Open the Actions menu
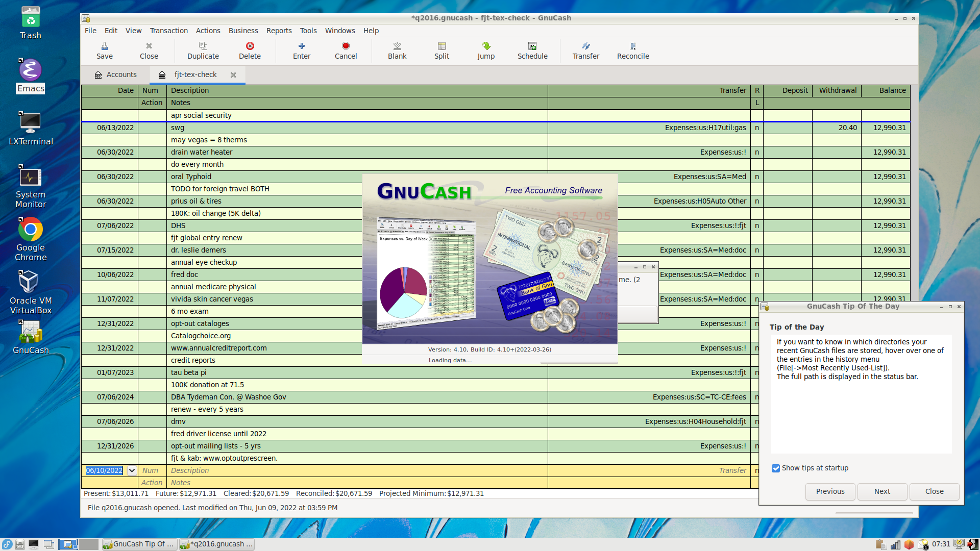Screen dimensions: 980x551 (x=208, y=31)
